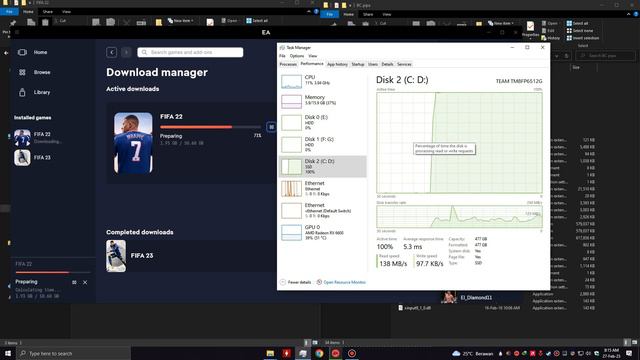Click File tab in left Explorer window

9,12
